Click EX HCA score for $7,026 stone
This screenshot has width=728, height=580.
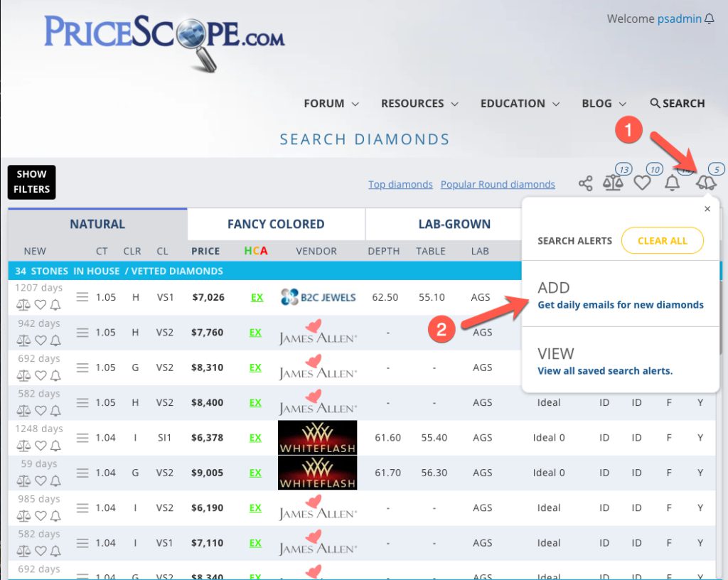[257, 297]
